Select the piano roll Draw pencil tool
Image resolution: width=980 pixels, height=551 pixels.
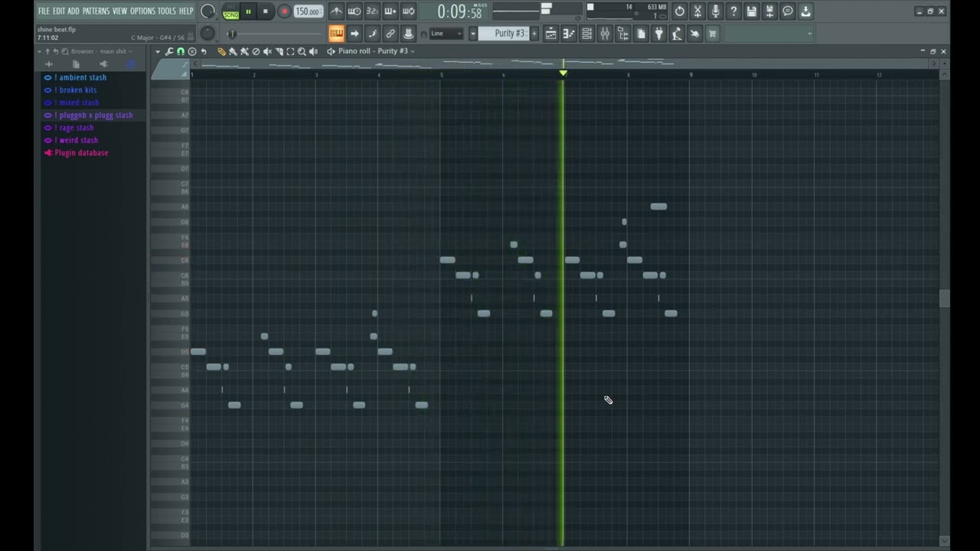(222, 51)
